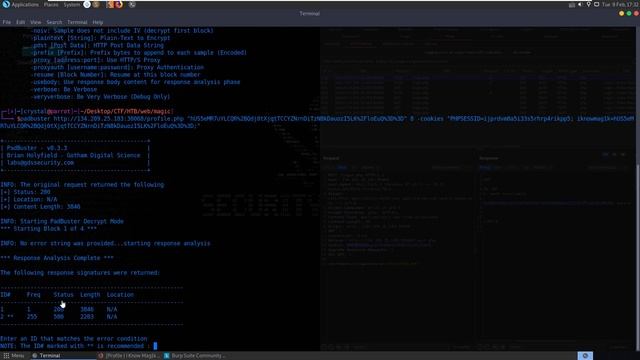The height and width of the screenshot is (360, 640).
Task: Open the File menu in Terminal
Action: 7,22
